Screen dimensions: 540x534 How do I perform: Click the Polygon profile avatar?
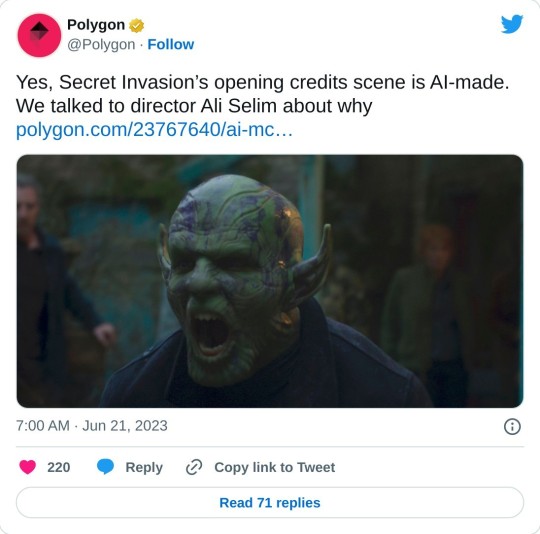pyautogui.click(x=39, y=35)
